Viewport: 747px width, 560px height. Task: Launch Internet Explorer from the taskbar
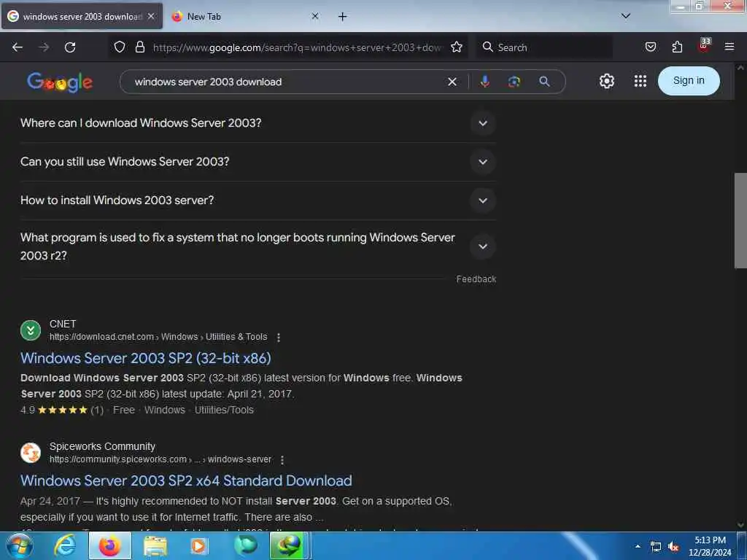tap(65, 545)
